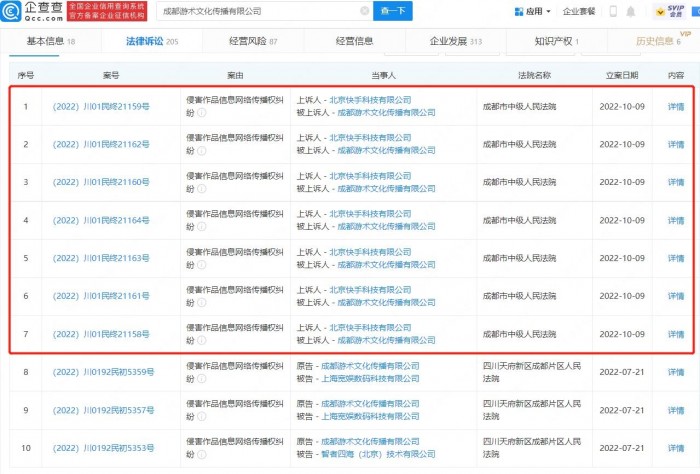Click the 查一下 search button
This screenshot has width=700, height=474.
pyautogui.click(x=393, y=11)
